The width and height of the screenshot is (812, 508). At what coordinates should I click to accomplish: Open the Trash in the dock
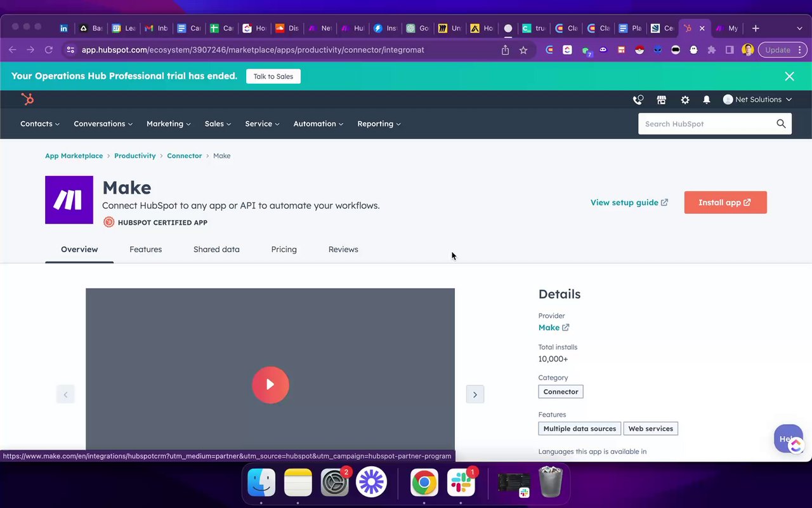551,483
